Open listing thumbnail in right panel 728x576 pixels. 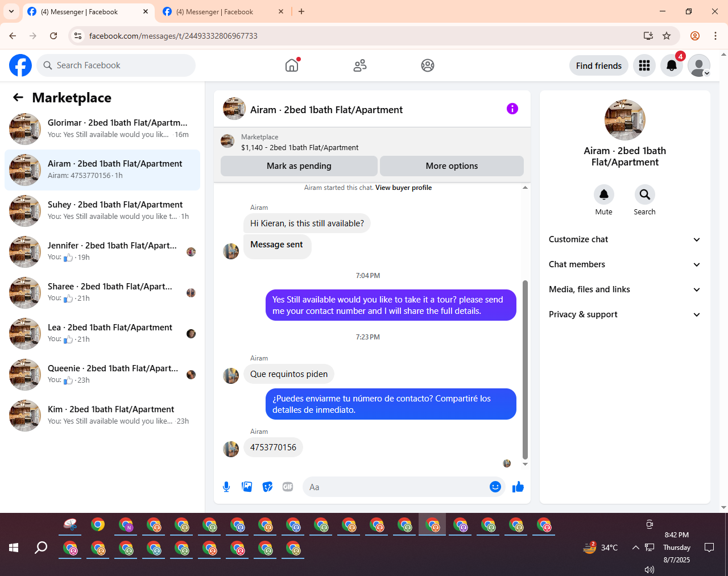625,120
